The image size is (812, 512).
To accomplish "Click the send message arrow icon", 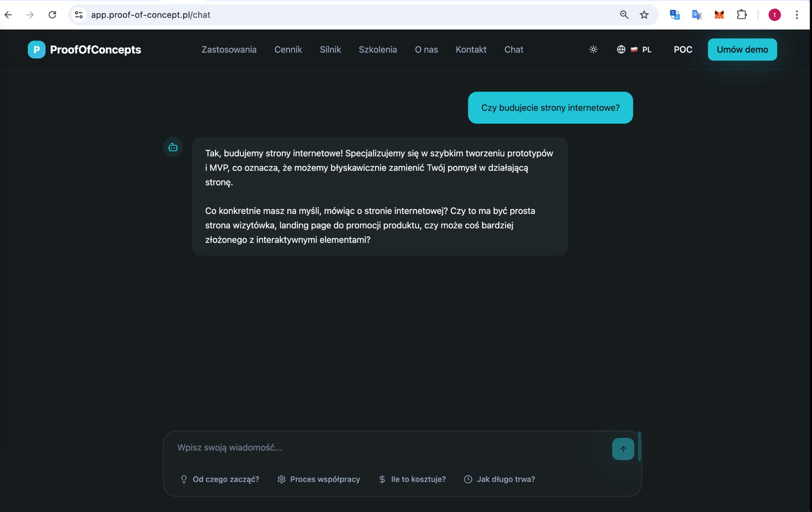I will pos(622,449).
